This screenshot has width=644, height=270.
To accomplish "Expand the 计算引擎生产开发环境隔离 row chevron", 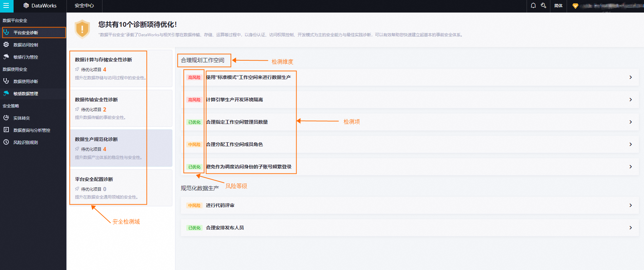I will click(x=630, y=100).
